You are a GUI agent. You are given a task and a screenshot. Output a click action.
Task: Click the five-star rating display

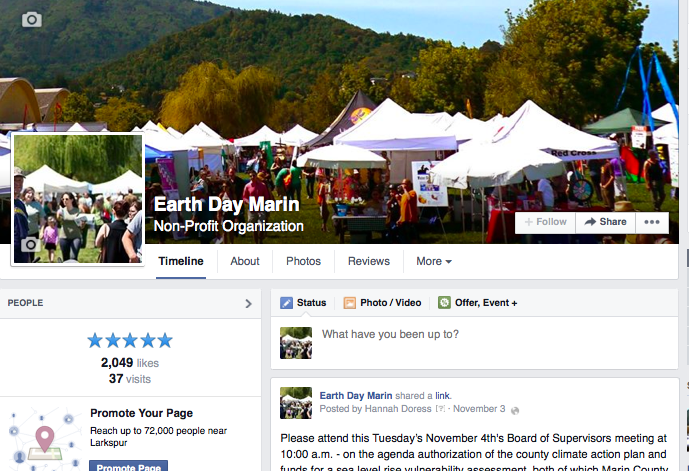coord(130,341)
